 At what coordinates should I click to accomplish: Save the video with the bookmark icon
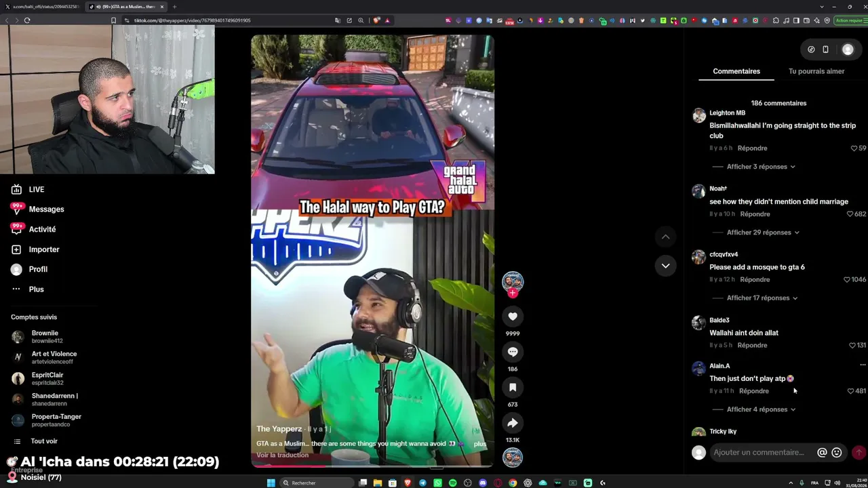coord(513,387)
